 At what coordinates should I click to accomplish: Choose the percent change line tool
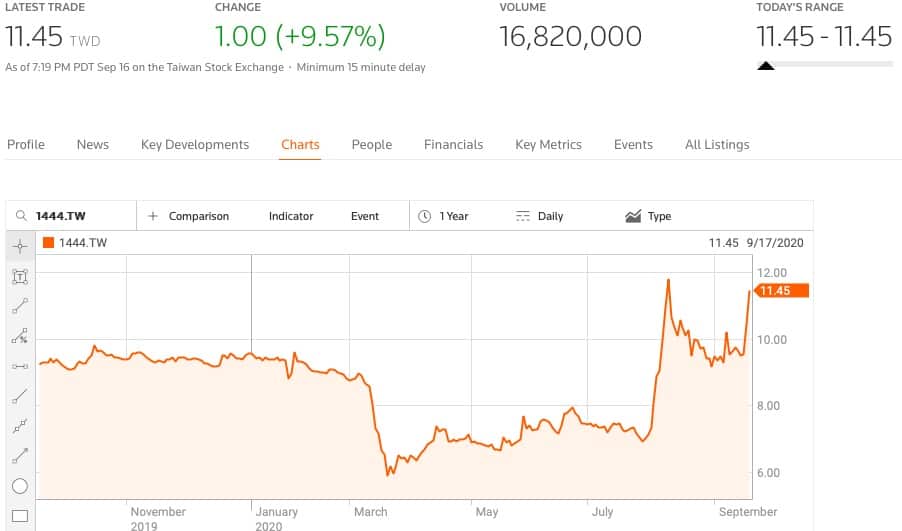[x=20, y=336]
